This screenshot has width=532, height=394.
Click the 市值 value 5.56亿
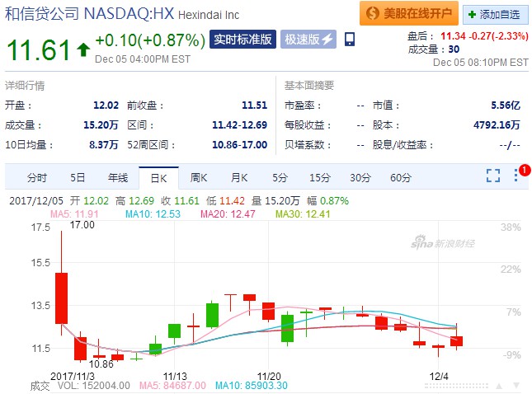click(x=506, y=106)
